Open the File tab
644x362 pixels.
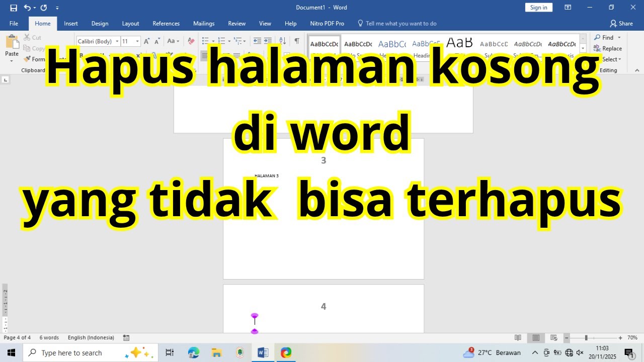click(14, 24)
